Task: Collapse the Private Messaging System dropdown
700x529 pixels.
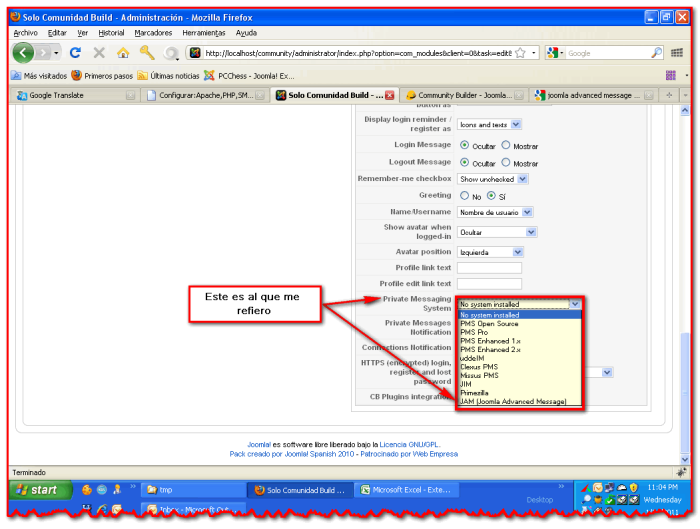Action: tap(575, 304)
